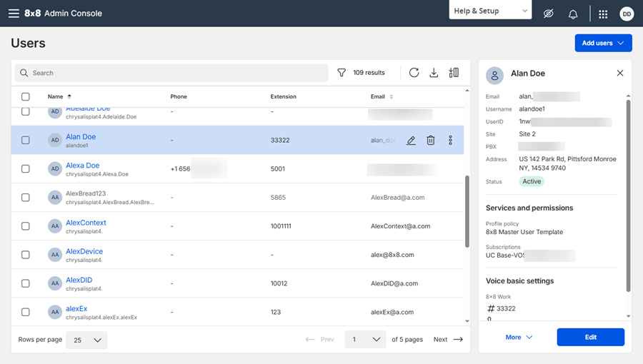Open the AlexDevice user link
Image resolution: width=643 pixels, height=364 pixels.
[x=84, y=251]
